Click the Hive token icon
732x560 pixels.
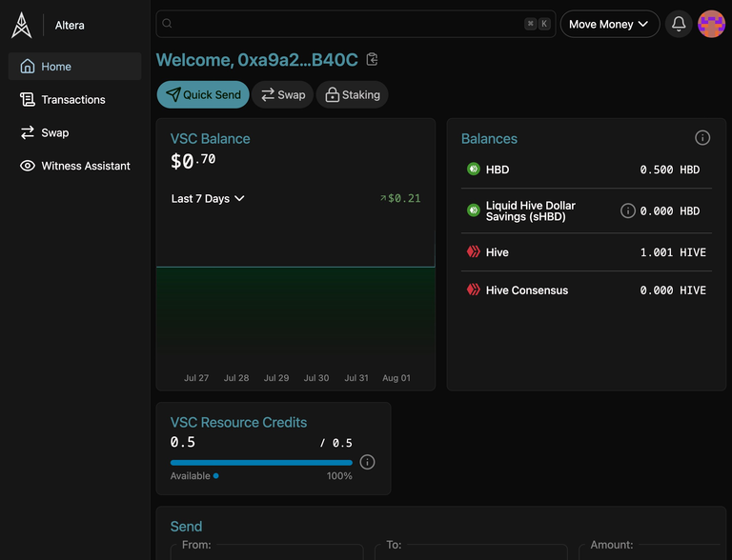[x=474, y=251]
